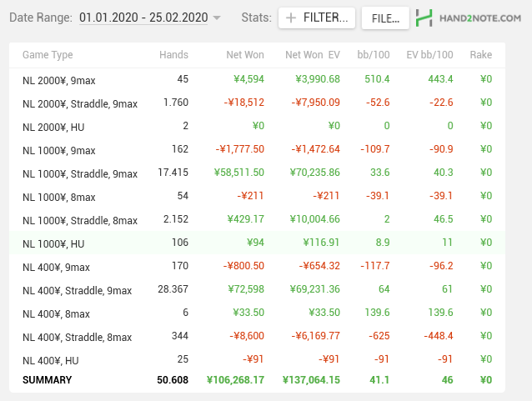Select the NL 2000¥, 9max row

pyautogui.click(x=257, y=80)
